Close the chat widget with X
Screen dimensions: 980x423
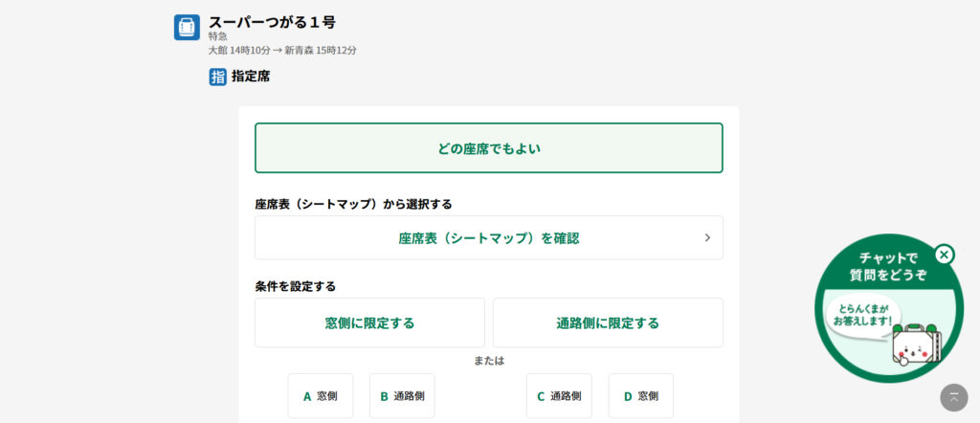click(x=944, y=255)
